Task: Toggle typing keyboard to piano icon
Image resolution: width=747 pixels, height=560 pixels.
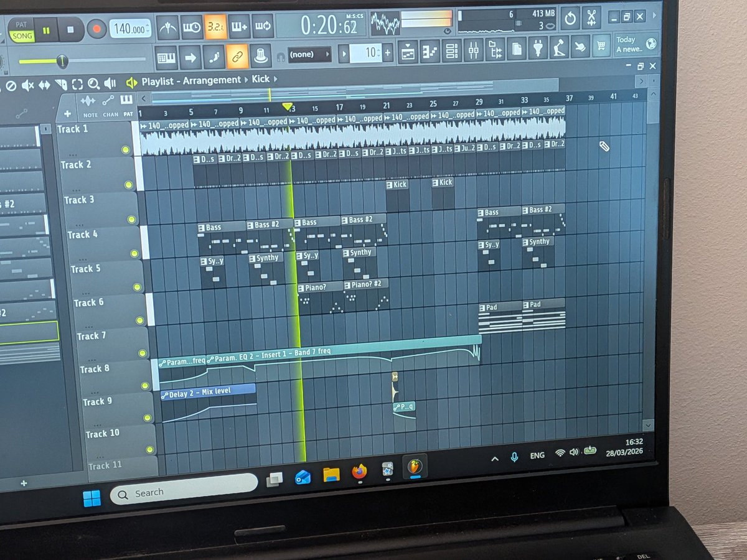Action: 166,57
